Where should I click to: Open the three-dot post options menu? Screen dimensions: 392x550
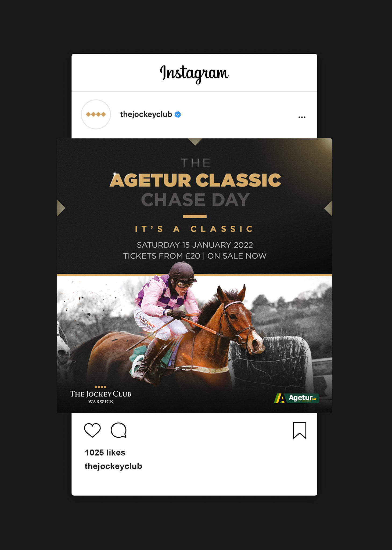tap(302, 117)
